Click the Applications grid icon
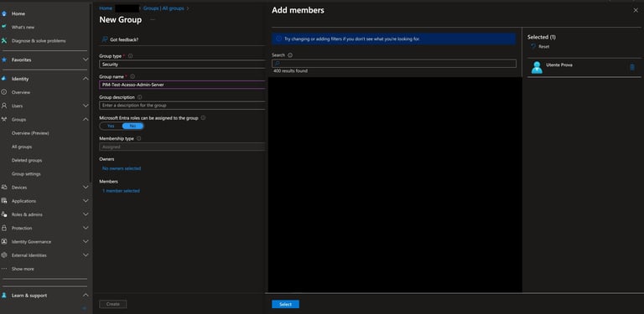The height and width of the screenshot is (314, 644). [x=4, y=201]
